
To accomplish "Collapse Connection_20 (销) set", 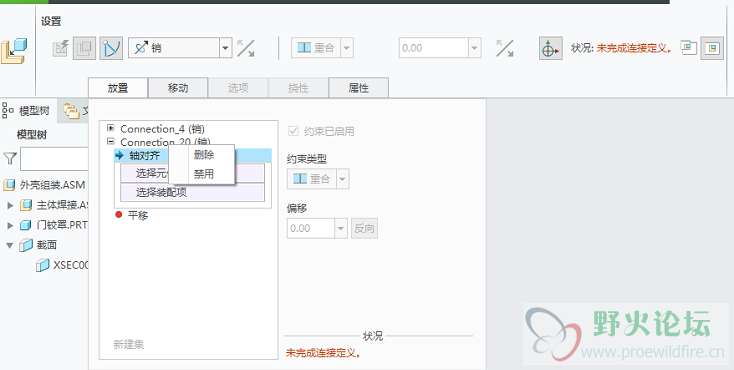I will pos(111,141).
